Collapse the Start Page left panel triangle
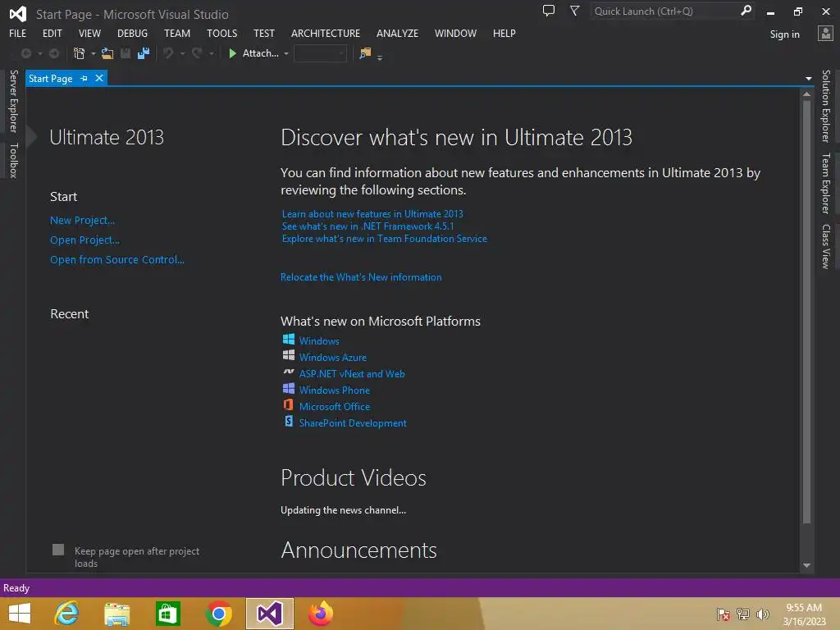This screenshot has width=840, height=630. click(x=32, y=137)
